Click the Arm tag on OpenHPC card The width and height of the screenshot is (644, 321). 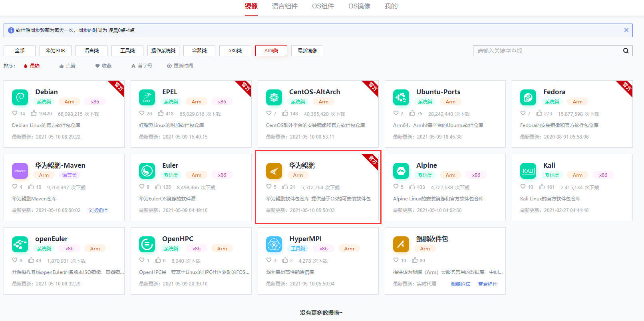click(222, 249)
